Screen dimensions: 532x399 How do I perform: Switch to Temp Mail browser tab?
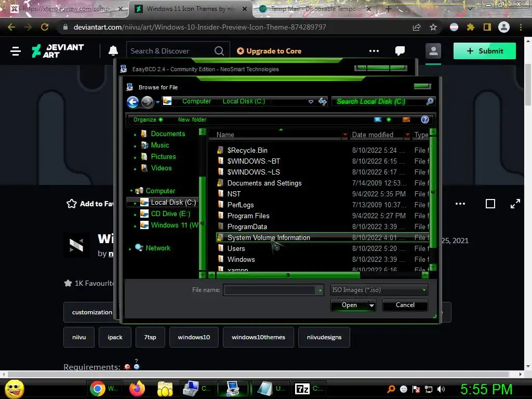coord(314,9)
